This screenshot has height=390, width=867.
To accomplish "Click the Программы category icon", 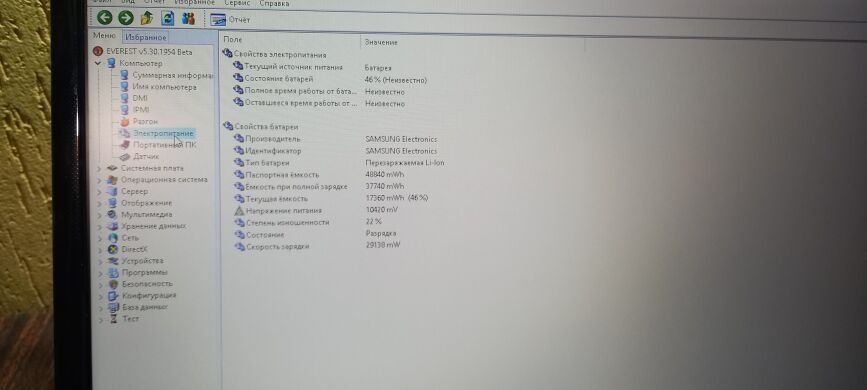I will 113,272.
